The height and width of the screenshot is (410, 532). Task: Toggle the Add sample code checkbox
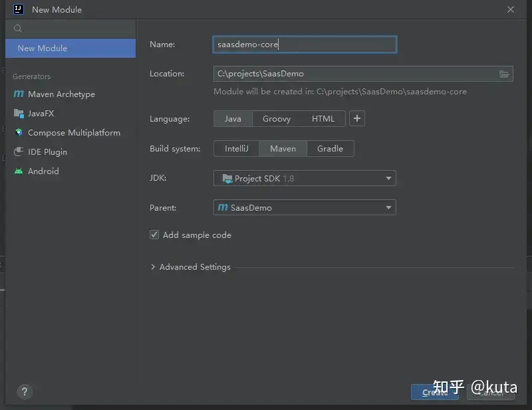[x=154, y=235]
